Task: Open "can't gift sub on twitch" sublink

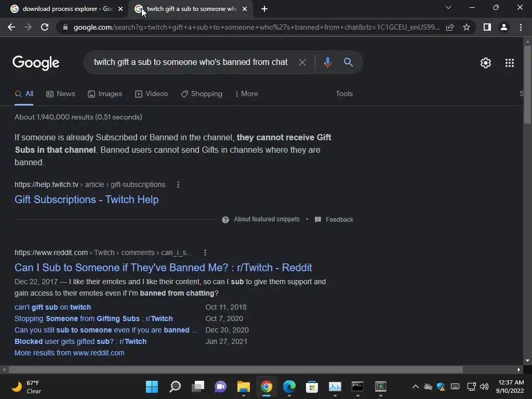Action: tap(52, 308)
